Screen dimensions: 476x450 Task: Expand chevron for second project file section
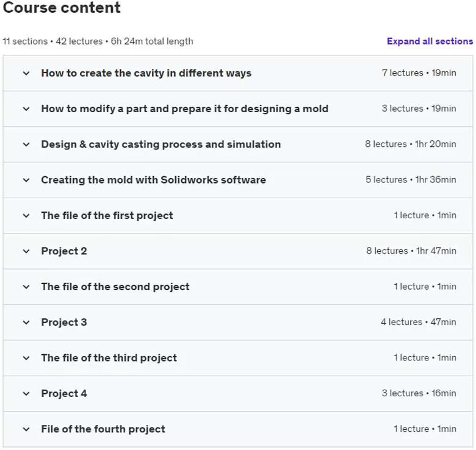coord(26,287)
